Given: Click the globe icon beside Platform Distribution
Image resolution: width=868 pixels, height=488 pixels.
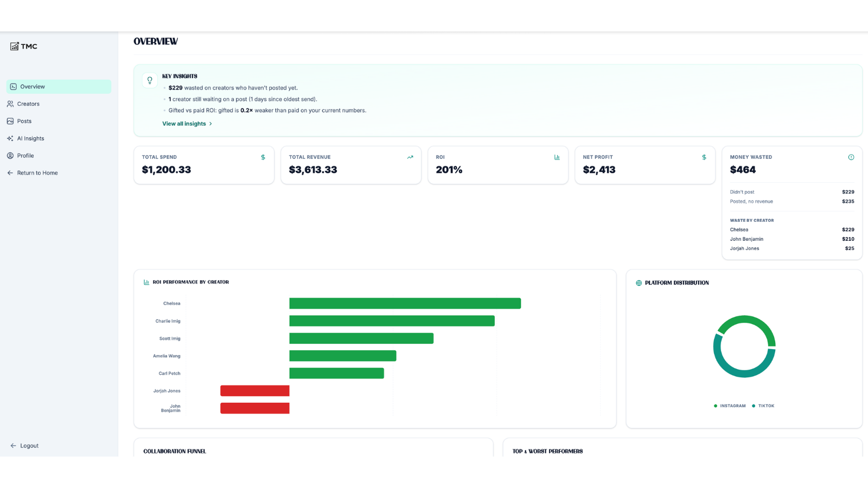Looking at the screenshot, I should 639,283.
